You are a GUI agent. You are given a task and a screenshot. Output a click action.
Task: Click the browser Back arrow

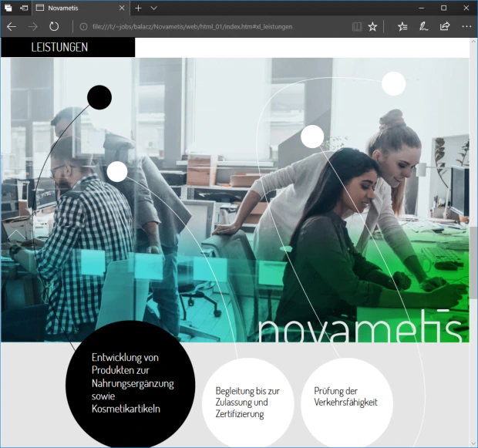pyautogui.click(x=12, y=26)
